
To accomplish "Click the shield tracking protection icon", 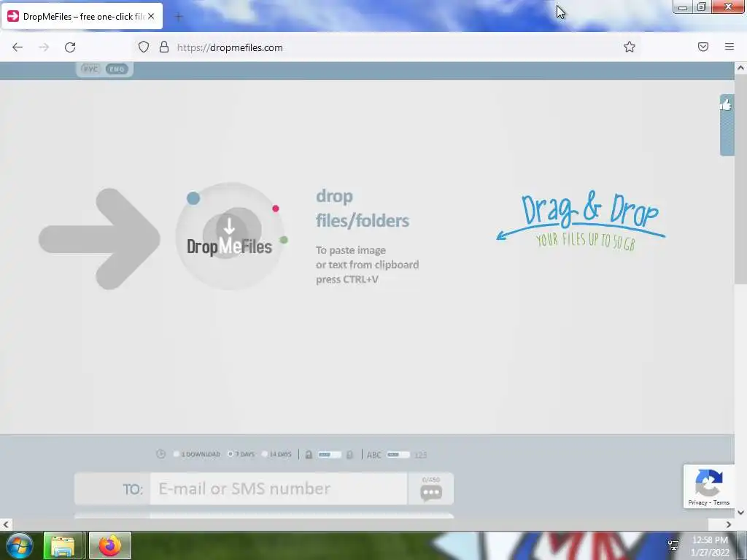I will (x=144, y=47).
